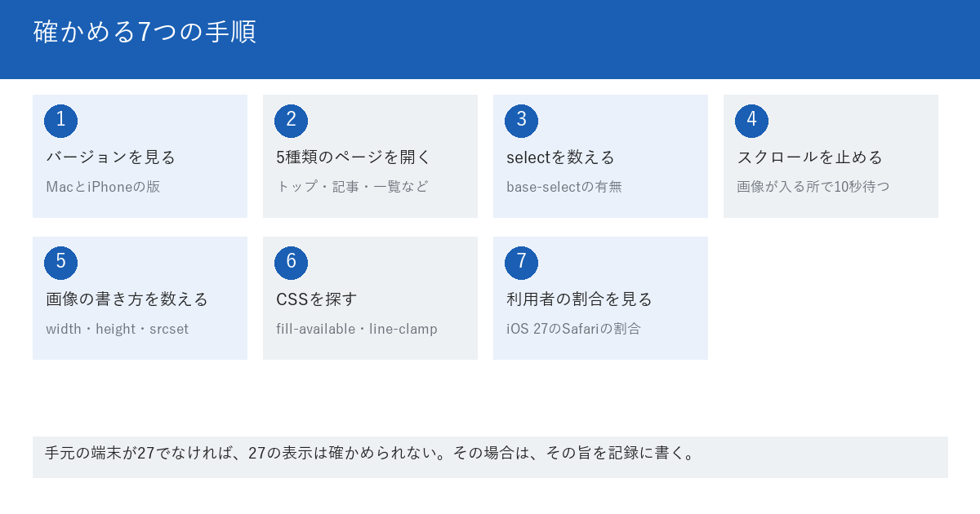
Task: Click the number 7 step badge
Action: tap(521, 263)
